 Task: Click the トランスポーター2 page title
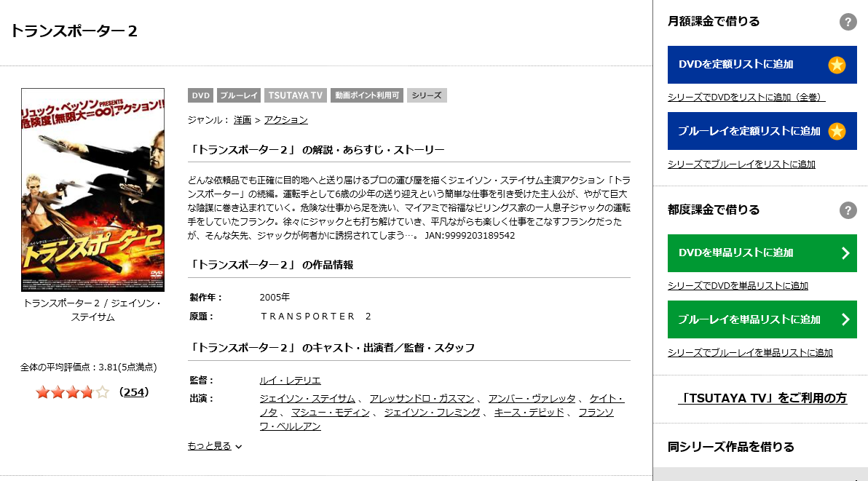pyautogui.click(x=74, y=31)
